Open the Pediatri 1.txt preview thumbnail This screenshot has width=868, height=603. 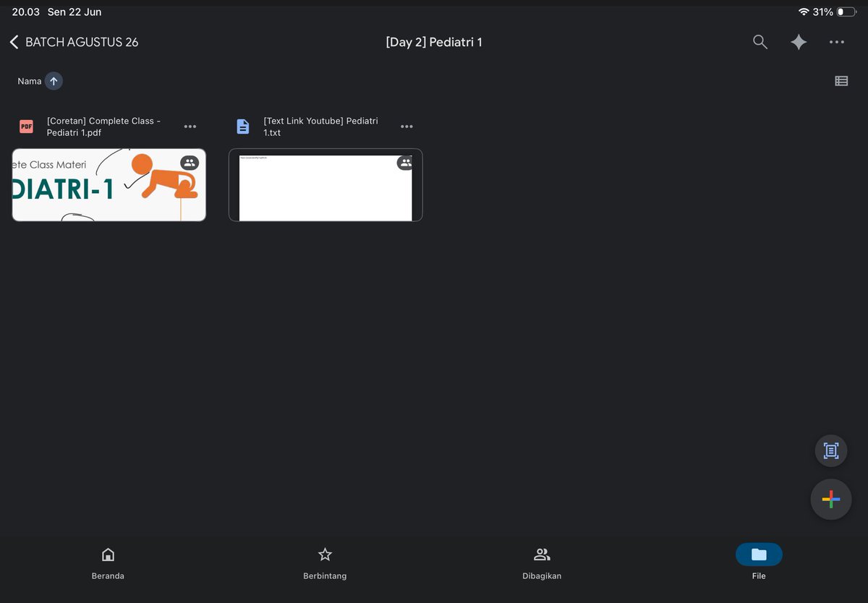tap(325, 185)
